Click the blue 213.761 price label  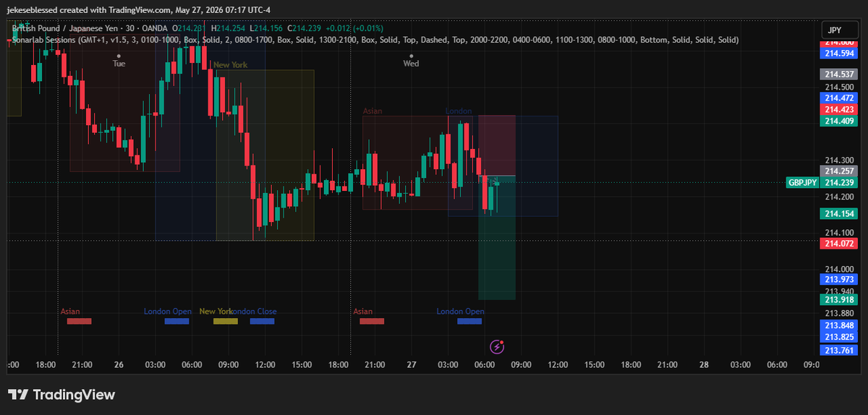click(x=839, y=350)
